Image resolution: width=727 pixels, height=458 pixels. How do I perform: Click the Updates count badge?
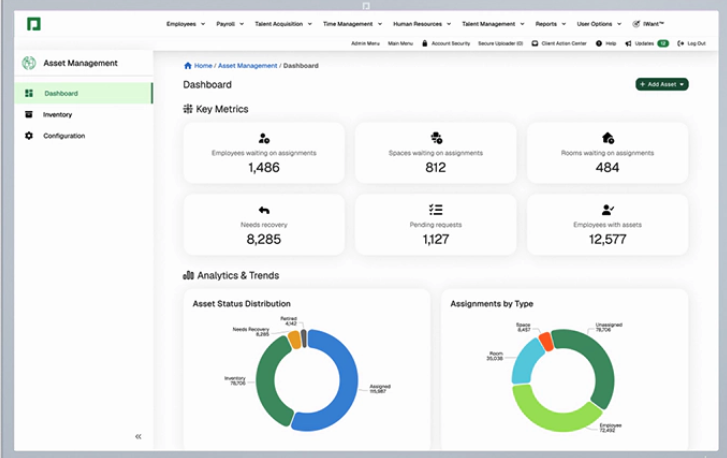tap(663, 43)
